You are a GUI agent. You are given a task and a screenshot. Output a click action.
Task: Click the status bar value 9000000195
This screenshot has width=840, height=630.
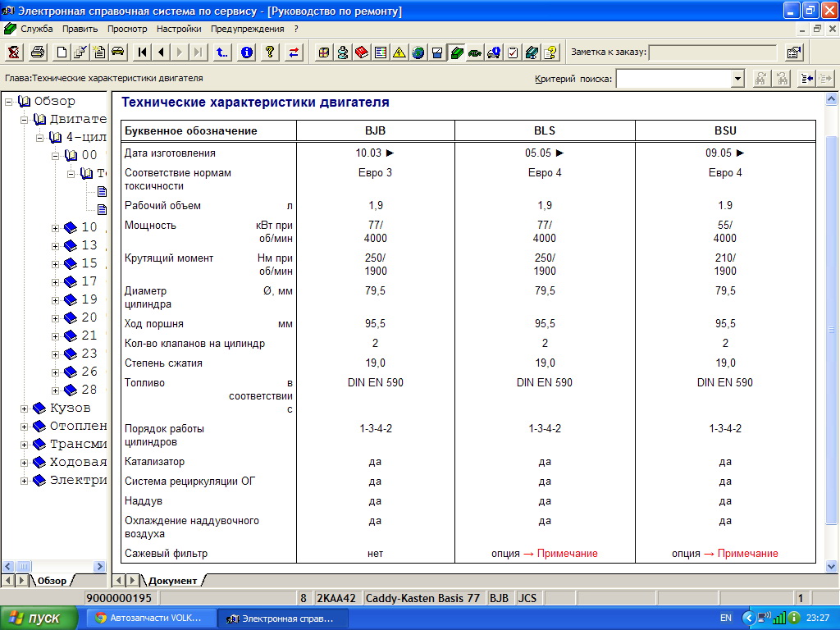tap(119, 598)
